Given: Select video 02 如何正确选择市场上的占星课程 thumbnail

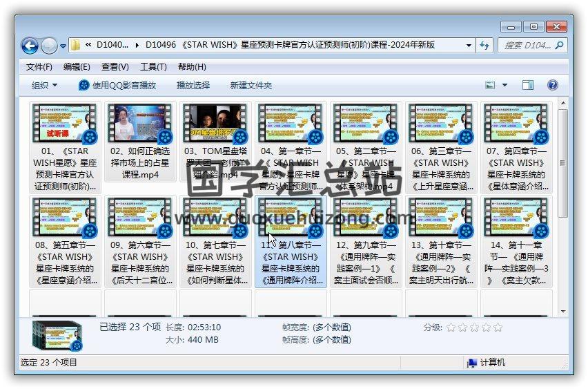Looking at the screenshot, I should 140,123.
